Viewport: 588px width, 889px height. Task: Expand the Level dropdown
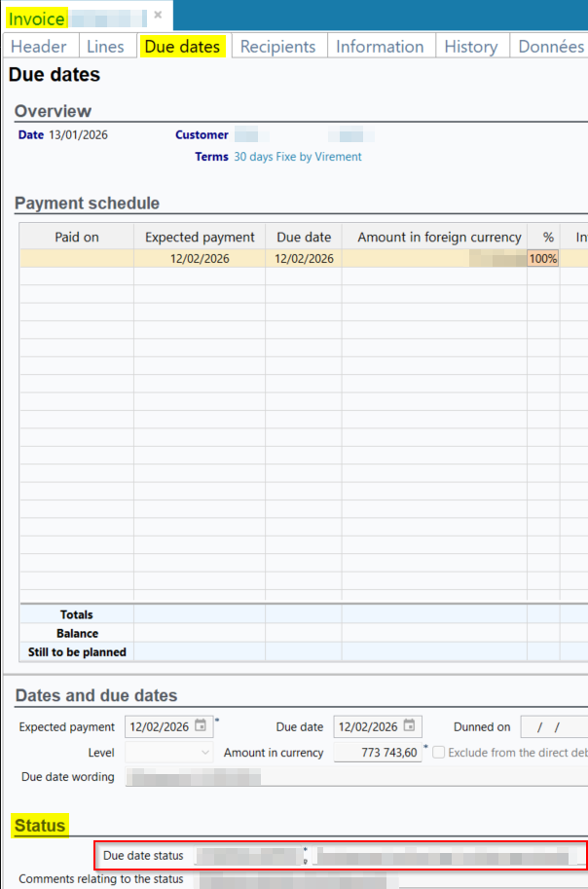[204, 753]
